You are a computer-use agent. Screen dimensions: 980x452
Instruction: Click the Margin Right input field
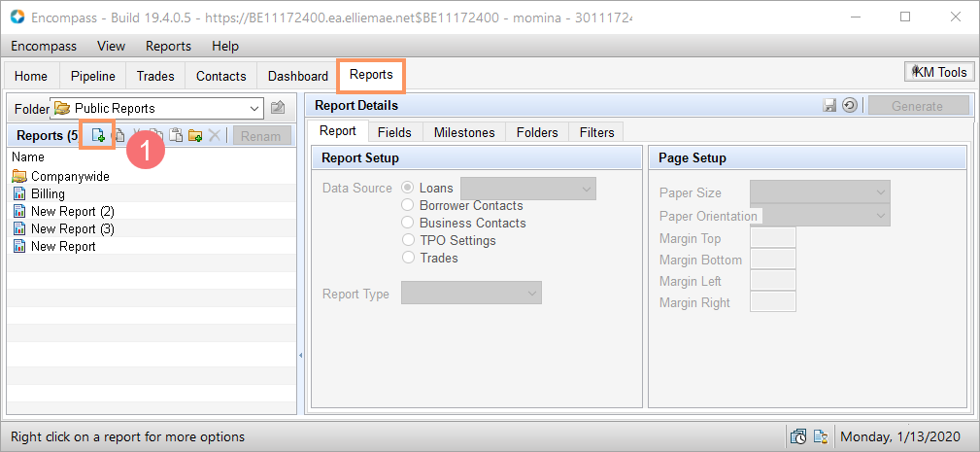772,302
